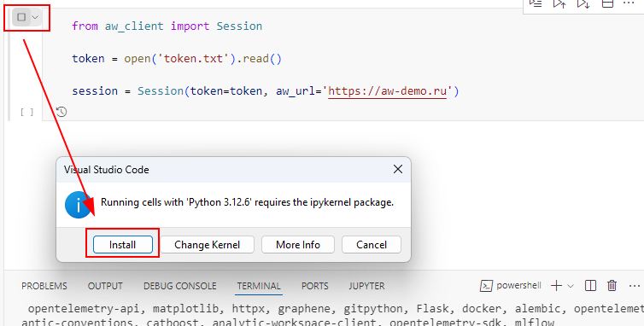Close the Visual Studio Code dialog with X
Image resolution: width=644 pixels, height=326 pixels.
point(397,169)
